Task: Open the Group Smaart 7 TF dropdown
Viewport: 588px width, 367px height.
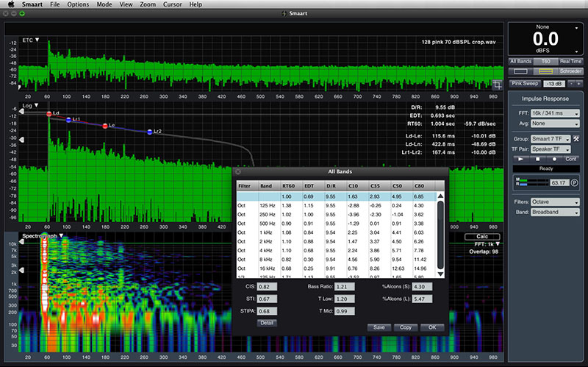Action: pyautogui.click(x=551, y=139)
